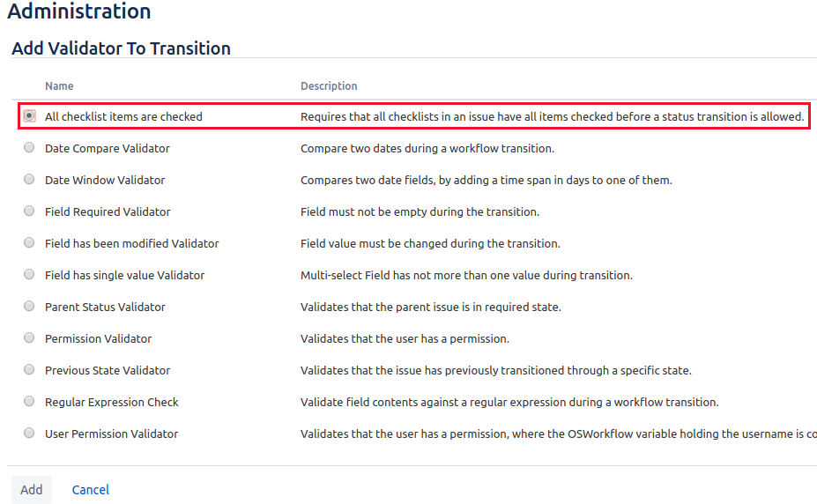The height and width of the screenshot is (504, 817).
Task: Click the 'Regular Expression Check' label text
Action: tap(111, 403)
